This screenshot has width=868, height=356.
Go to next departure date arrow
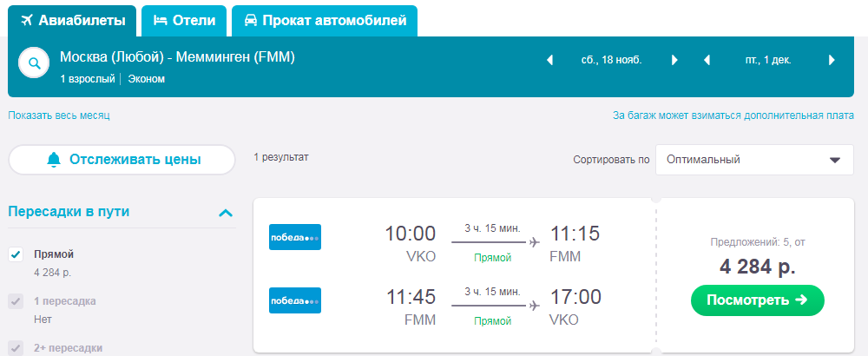pos(674,61)
